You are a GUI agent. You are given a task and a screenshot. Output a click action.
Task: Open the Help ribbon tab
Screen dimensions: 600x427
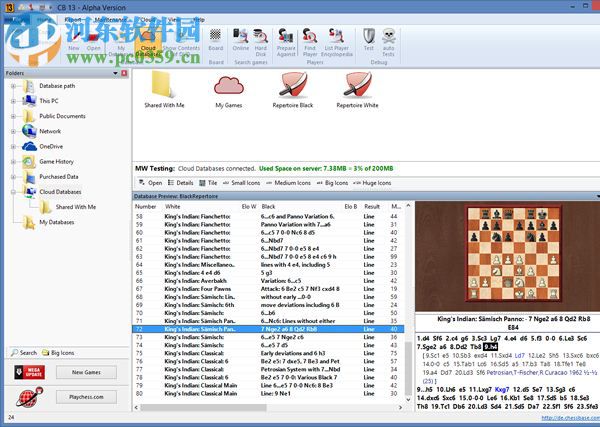[x=199, y=20]
